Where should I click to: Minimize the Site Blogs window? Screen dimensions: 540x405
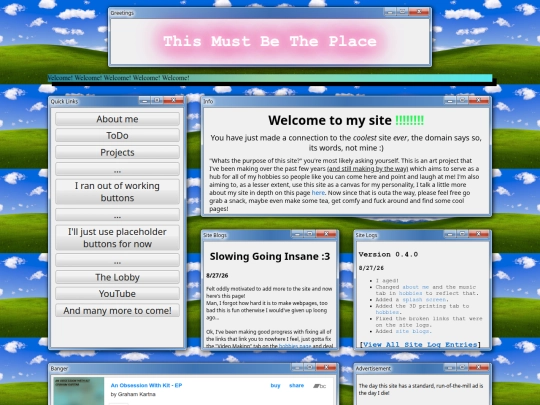297,234
